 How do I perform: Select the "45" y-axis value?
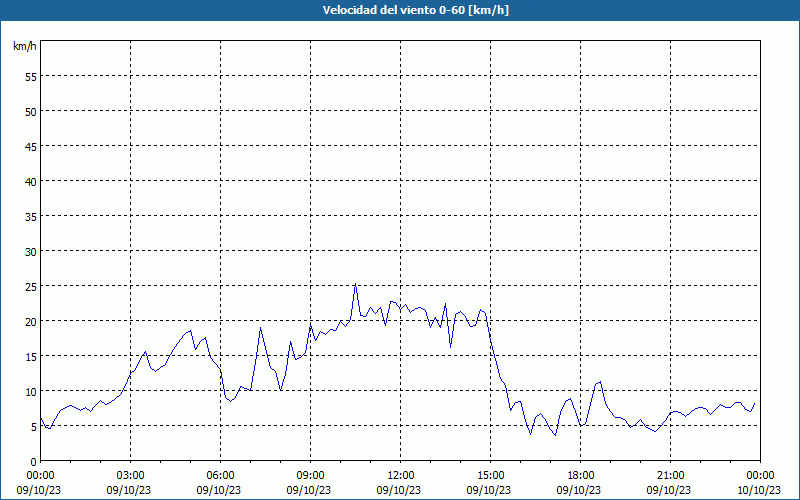coord(31,147)
